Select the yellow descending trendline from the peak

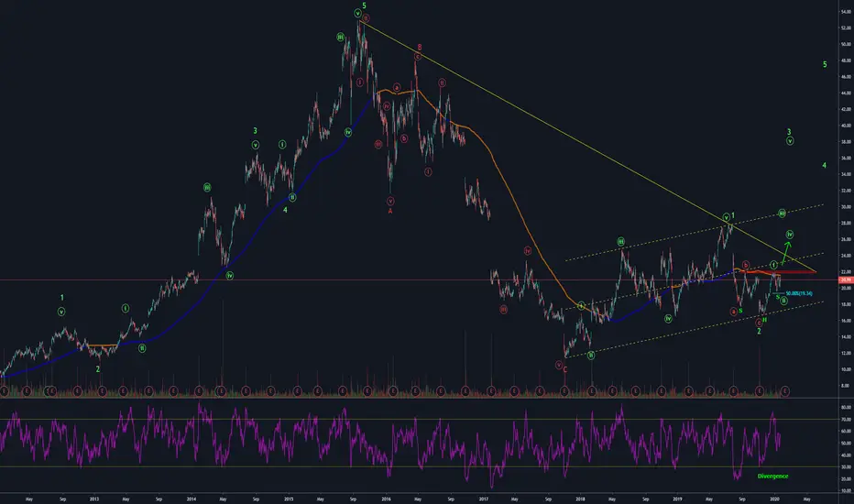click(x=588, y=146)
